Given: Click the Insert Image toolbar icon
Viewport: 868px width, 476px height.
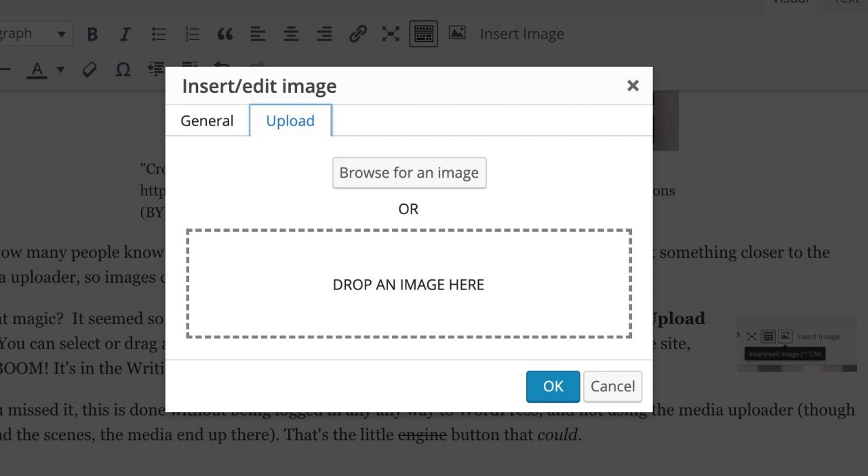Looking at the screenshot, I should 457,33.
